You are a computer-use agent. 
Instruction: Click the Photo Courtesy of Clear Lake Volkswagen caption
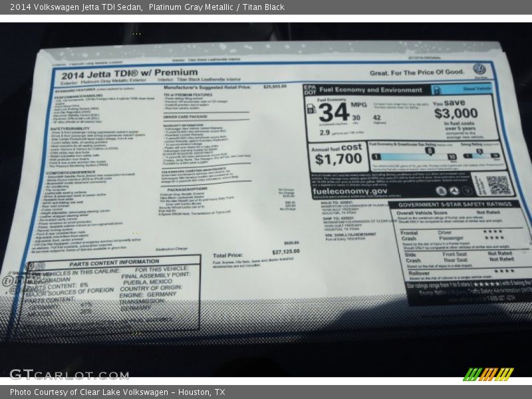pyautogui.click(x=118, y=392)
